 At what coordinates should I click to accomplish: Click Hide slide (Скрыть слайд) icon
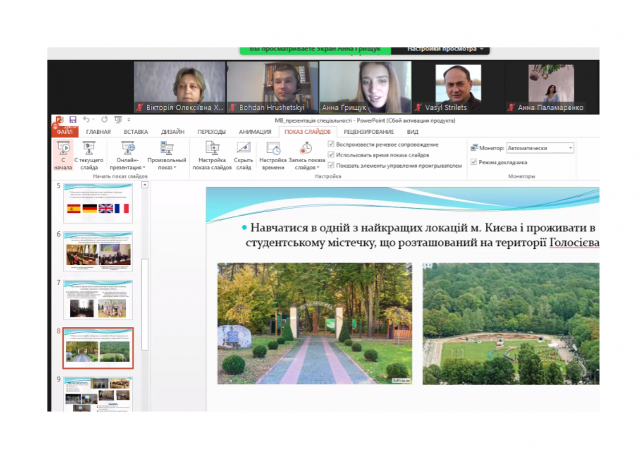point(243,148)
